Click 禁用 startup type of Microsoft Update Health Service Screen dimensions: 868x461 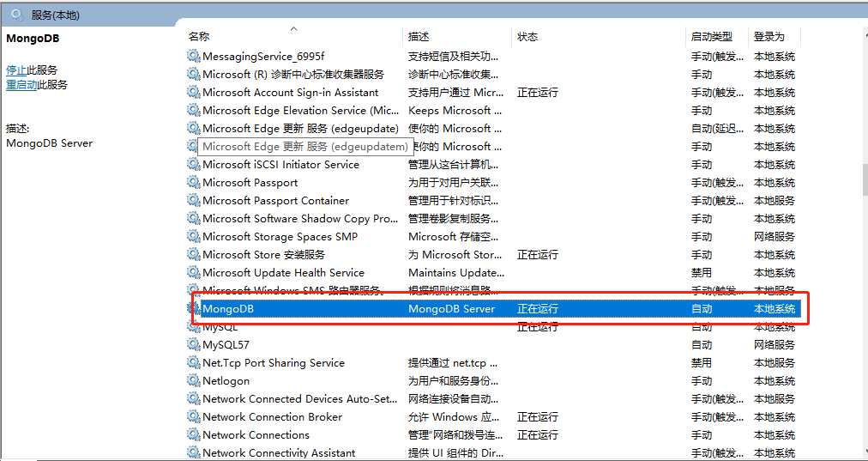click(x=702, y=273)
